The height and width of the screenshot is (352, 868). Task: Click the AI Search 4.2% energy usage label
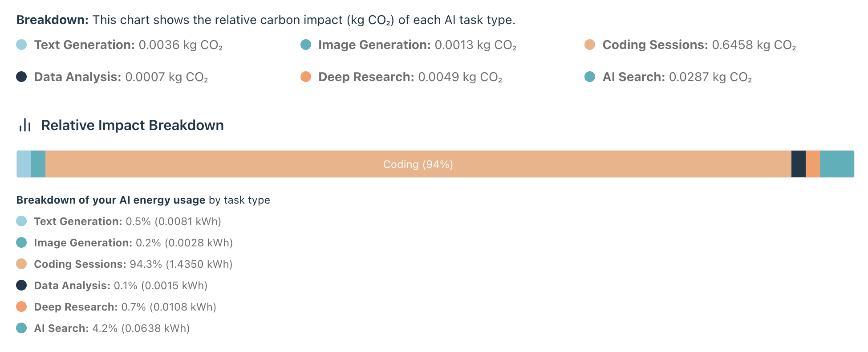click(112, 328)
